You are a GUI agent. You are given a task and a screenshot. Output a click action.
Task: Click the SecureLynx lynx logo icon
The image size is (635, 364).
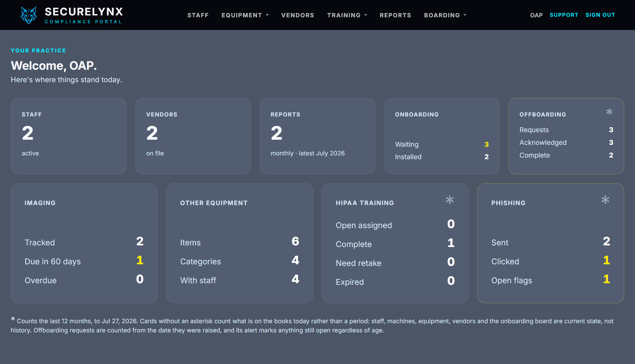pyautogui.click(x=29, y=15)
